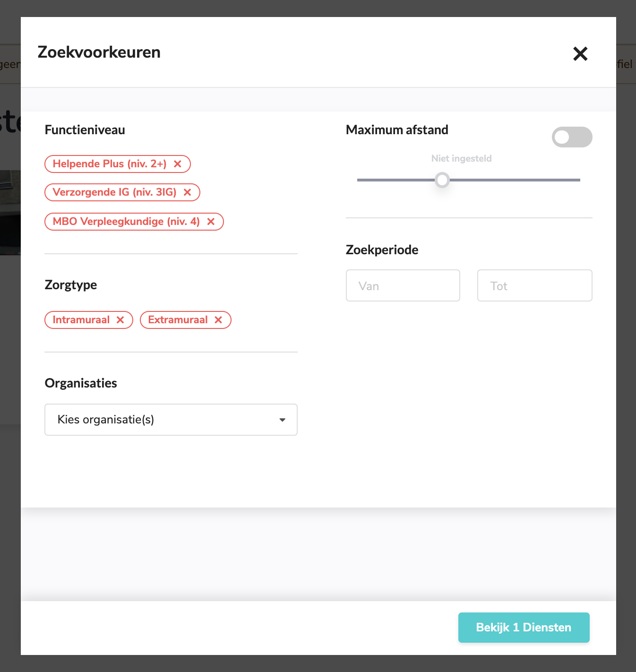
Task: Enable the Maximum afstand toggle
Action: (x=572, y=137)
